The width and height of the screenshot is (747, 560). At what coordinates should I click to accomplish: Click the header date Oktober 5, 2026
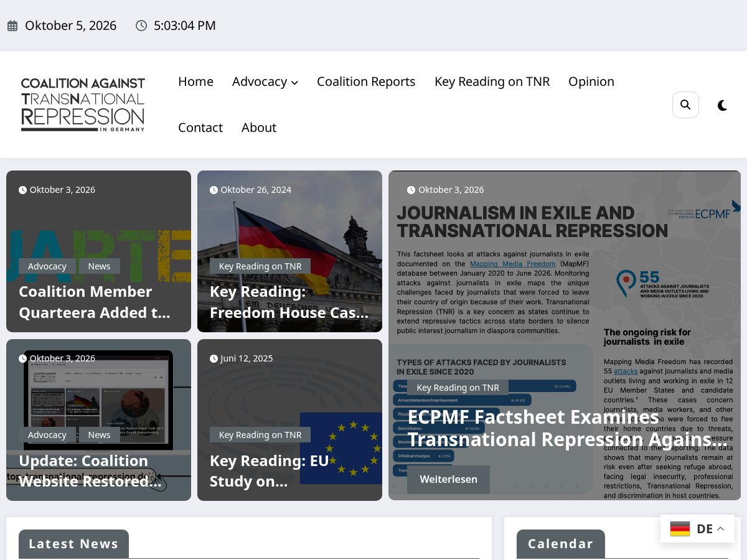(x=71, y=26)
